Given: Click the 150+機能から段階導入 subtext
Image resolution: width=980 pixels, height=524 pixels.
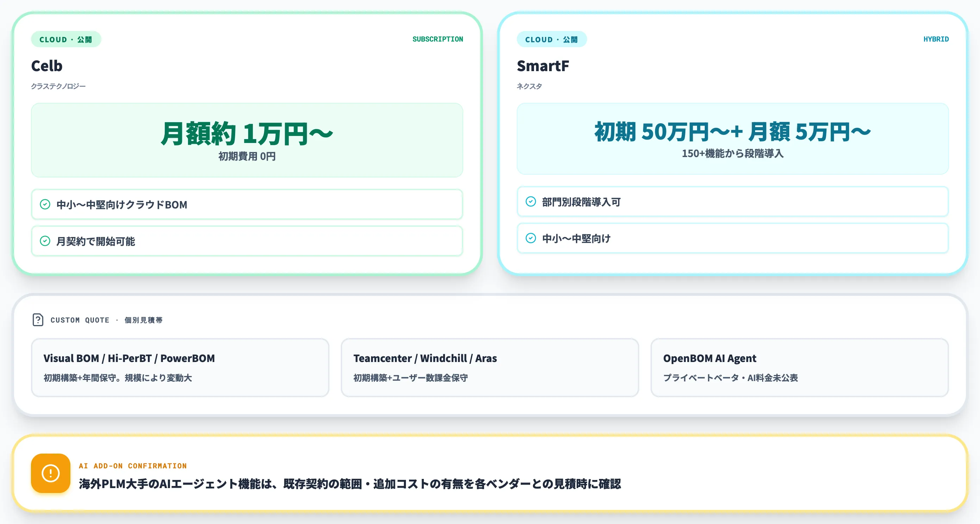Looking at the screenshot, I should [733, 153].
